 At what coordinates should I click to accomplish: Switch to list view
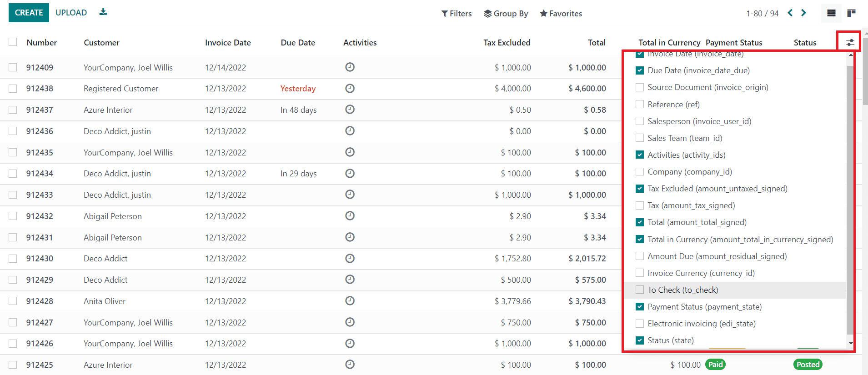[831, 13]
